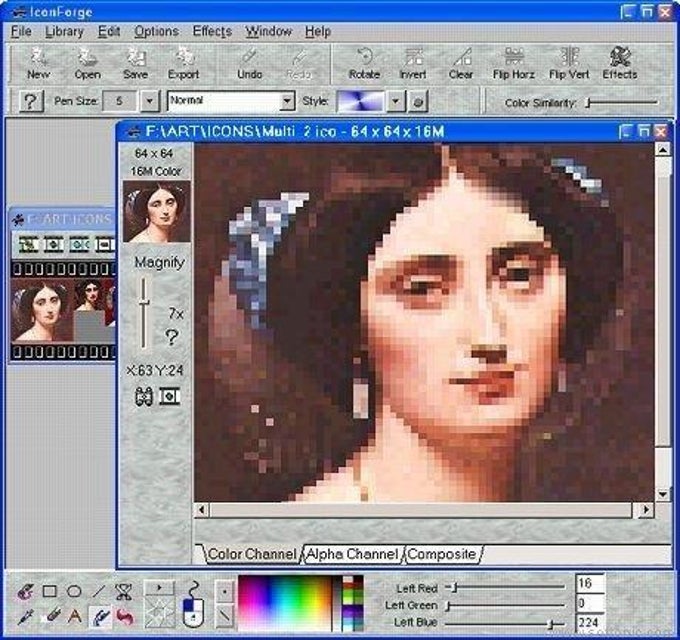
Task: Click the 64 x 64 preview thumbnail
Action: click(x=157, y=211)
